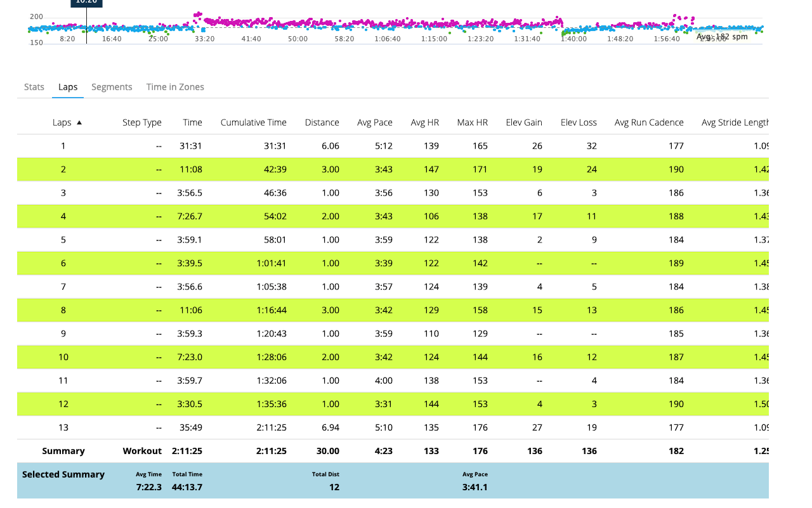
Task: Click lap 2 cadence value 190
Action: [676, 170]
